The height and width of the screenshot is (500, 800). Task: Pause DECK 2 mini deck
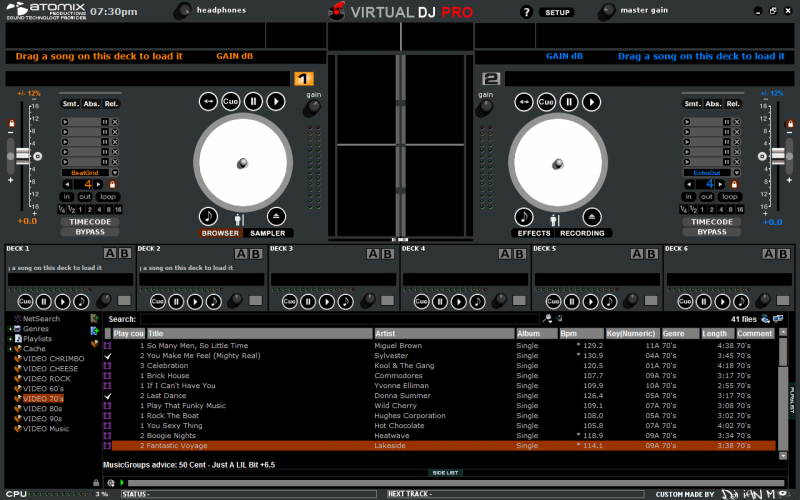(x=176, y=302)
